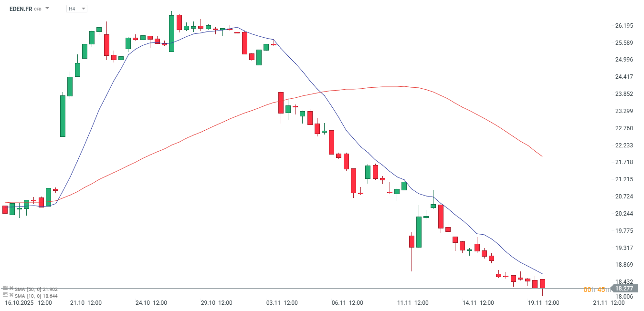Open settings for the SMA 50 indicator
Screen dimensions: 644x311
tap(5, 289)
